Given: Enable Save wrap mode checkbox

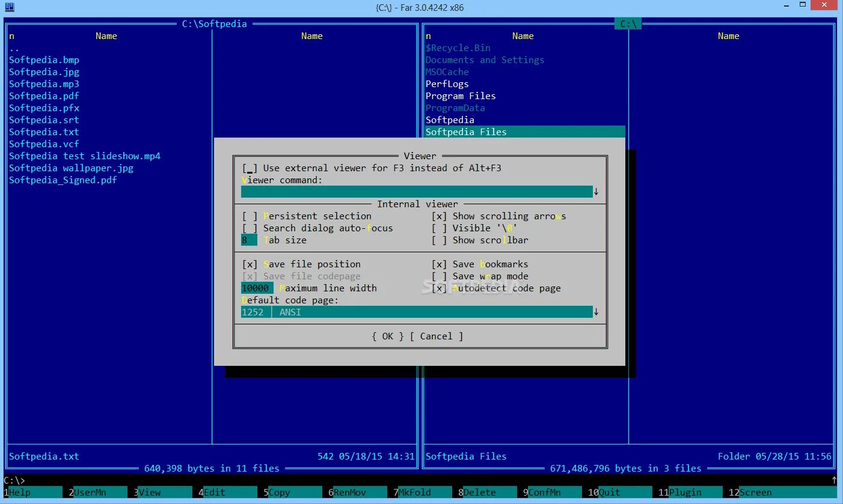Looking at the screenshot, I should click(x=440, y=276).
